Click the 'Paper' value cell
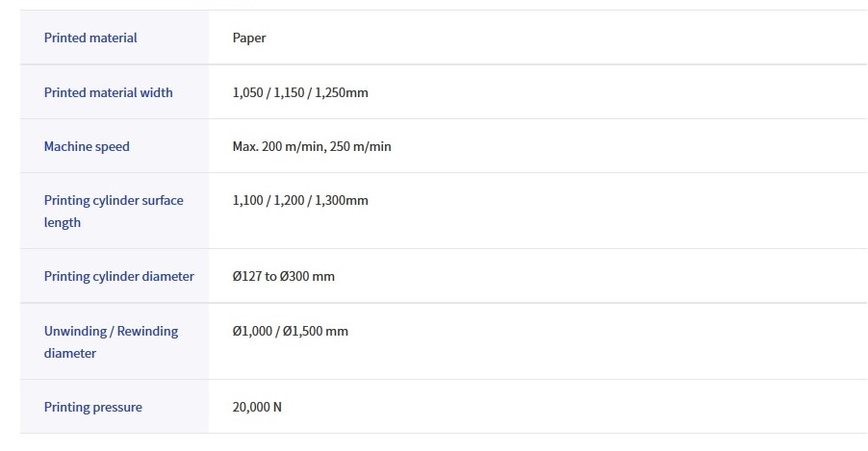 pos(249,38)
